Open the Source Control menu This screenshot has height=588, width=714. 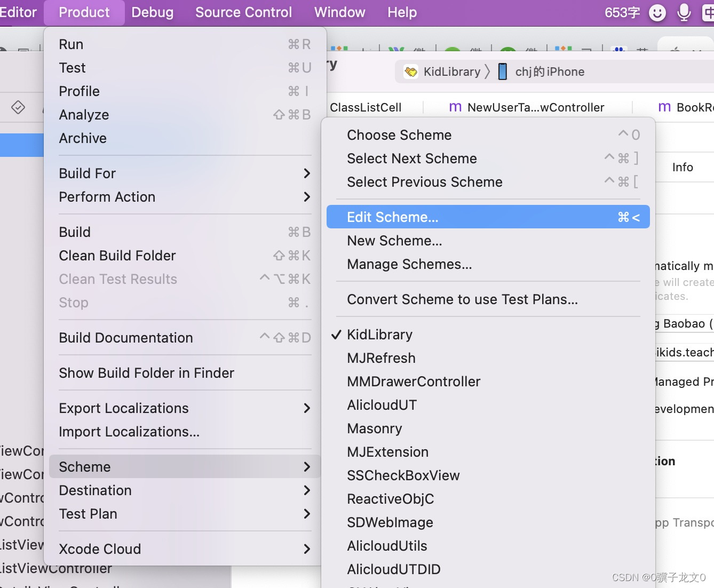243,12
